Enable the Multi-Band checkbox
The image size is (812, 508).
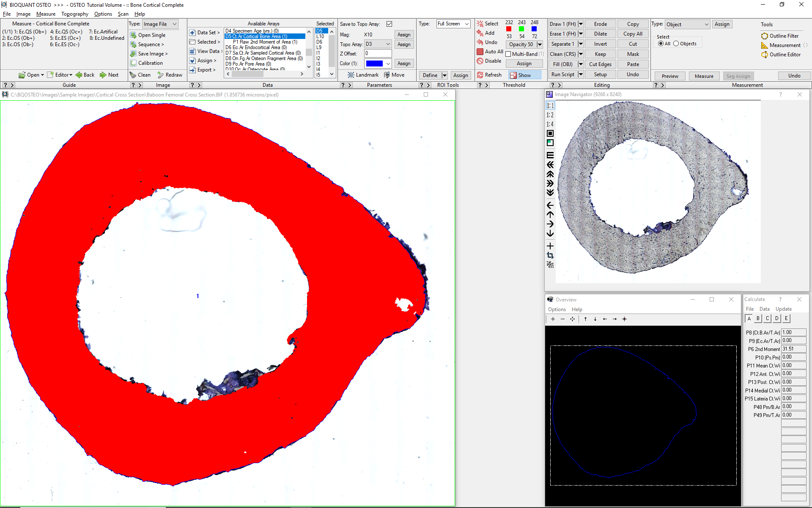[x=508, y=54]
